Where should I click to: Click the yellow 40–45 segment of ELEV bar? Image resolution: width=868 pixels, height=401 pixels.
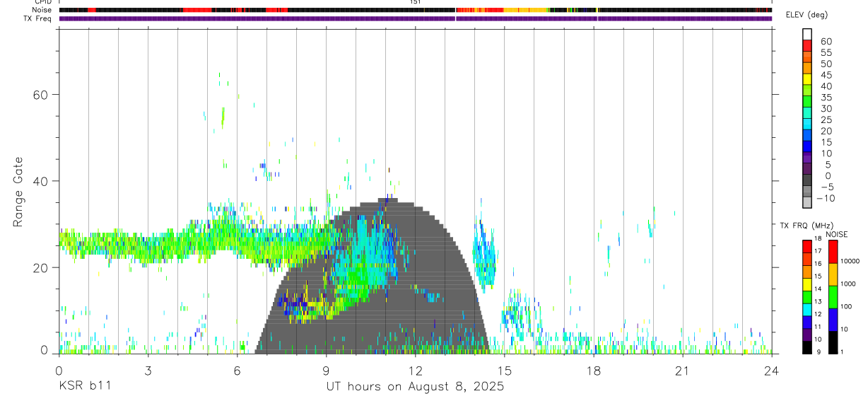(x=807, y=79)
